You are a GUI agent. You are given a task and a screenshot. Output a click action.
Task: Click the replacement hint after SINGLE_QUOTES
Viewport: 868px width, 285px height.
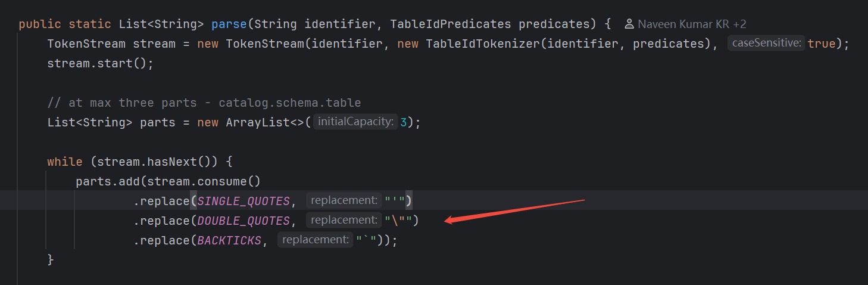point(344,201)
